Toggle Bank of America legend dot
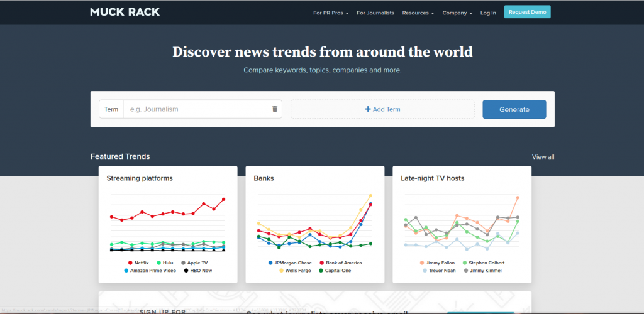This screenshot has height=314, width=644. tap(321, 263)
